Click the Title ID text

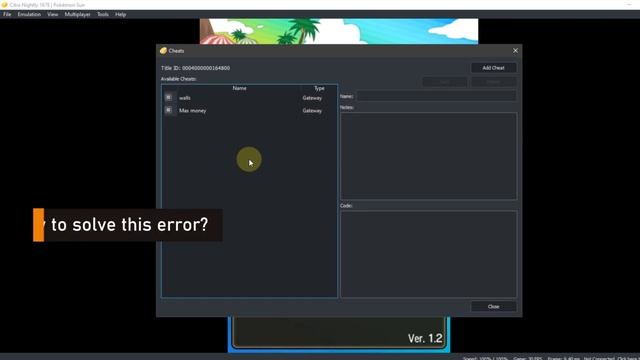coord(196,68)
